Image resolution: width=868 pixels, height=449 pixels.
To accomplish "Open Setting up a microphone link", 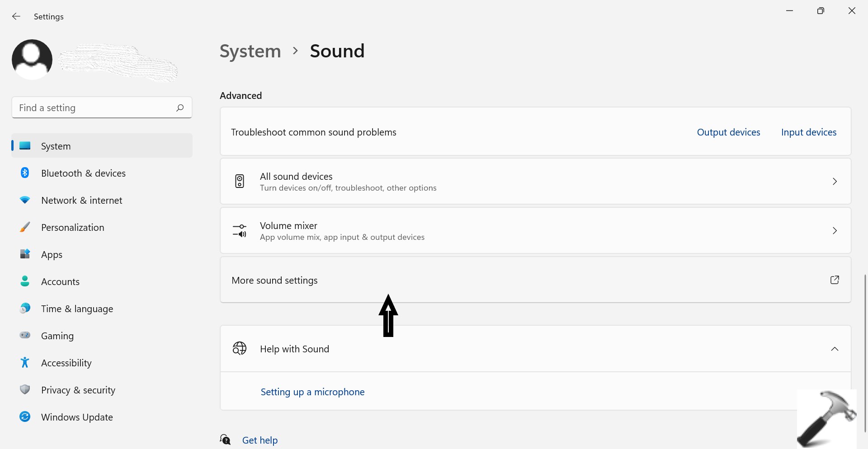I will [312, 392].
